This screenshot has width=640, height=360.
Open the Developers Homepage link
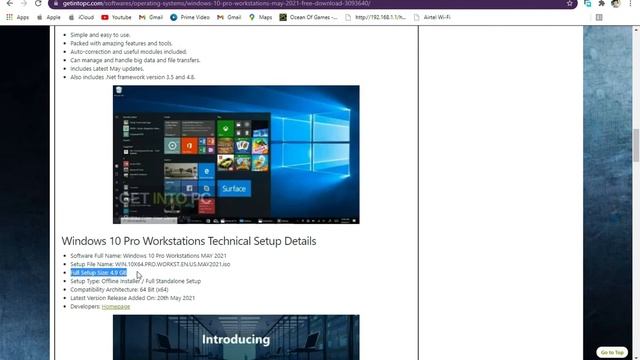[x=116, y=307]
